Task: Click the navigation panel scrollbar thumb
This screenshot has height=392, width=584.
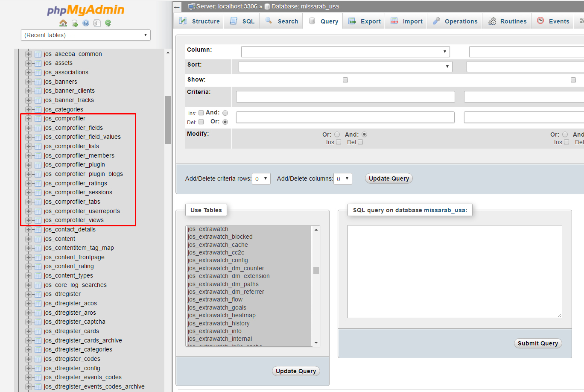Action: 168,120
